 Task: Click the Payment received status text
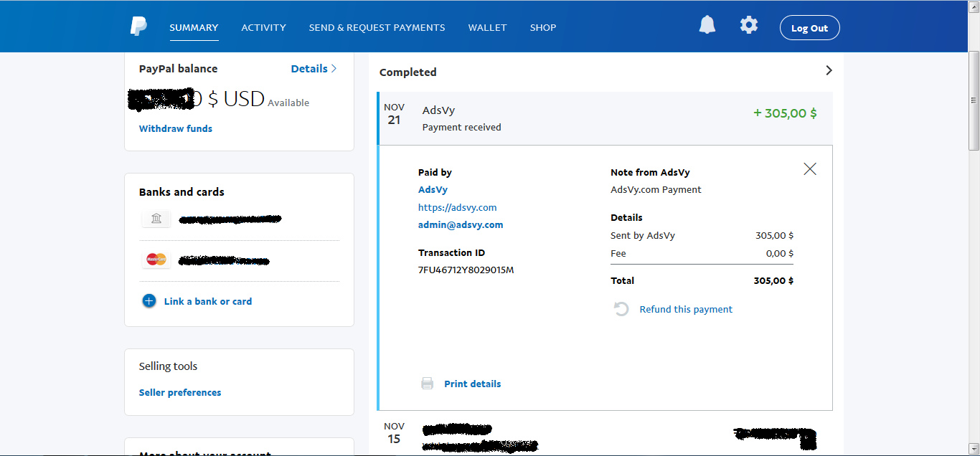(x=462, y=127)
